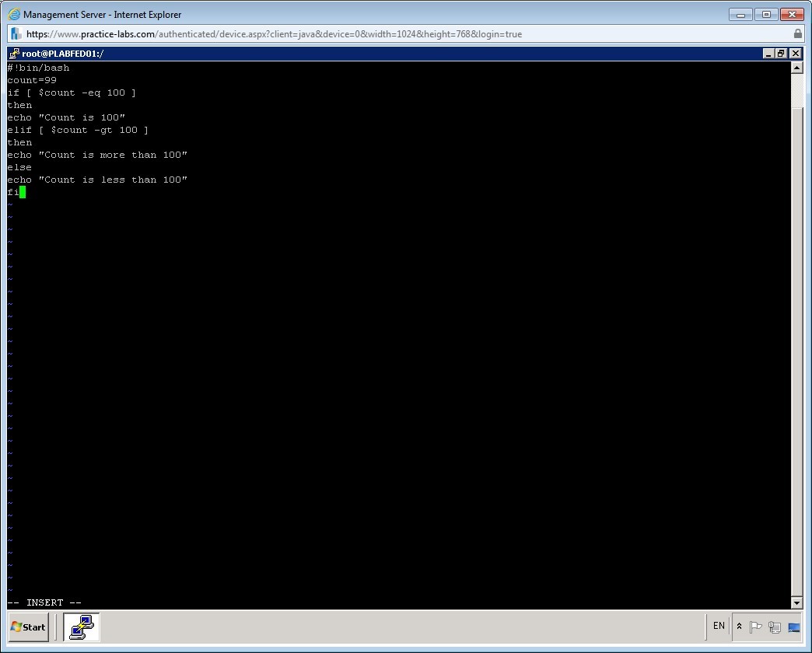812x653 pixels.
Task: Open the Action Center flag in the system tray
Action: point(754,627)
